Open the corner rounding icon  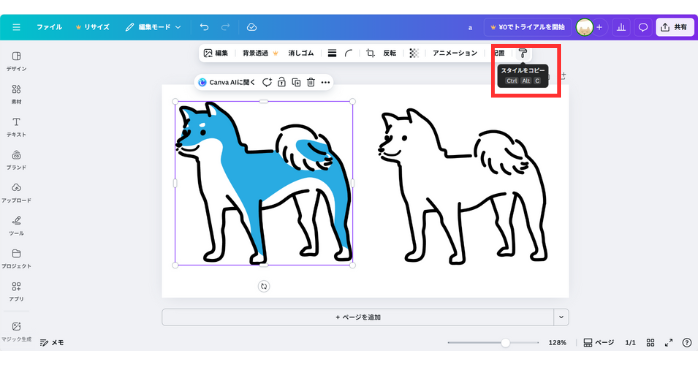point(349,53)
